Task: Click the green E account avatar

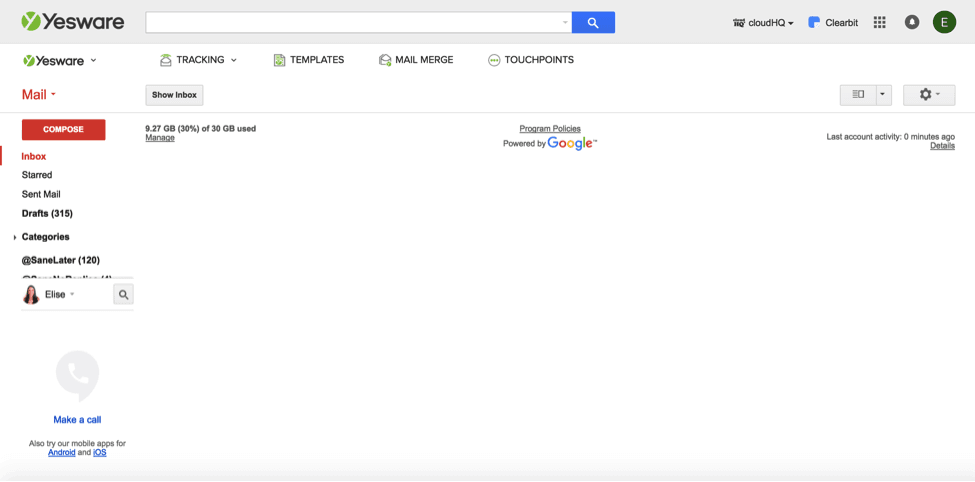Action: (x=944, y=22)
